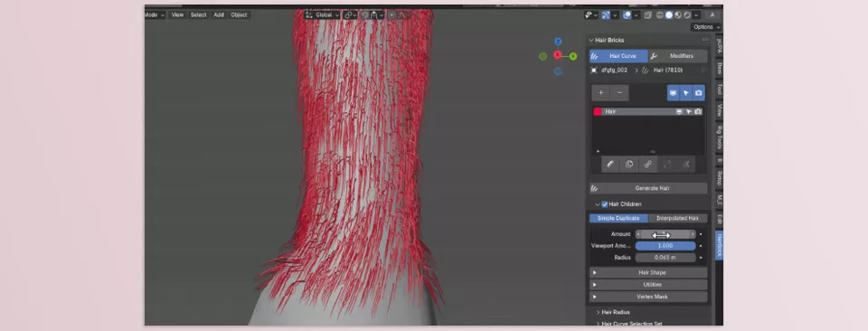868x331 pixels.
Task: Open the object visibility selector icon
Action: (591, 15)
